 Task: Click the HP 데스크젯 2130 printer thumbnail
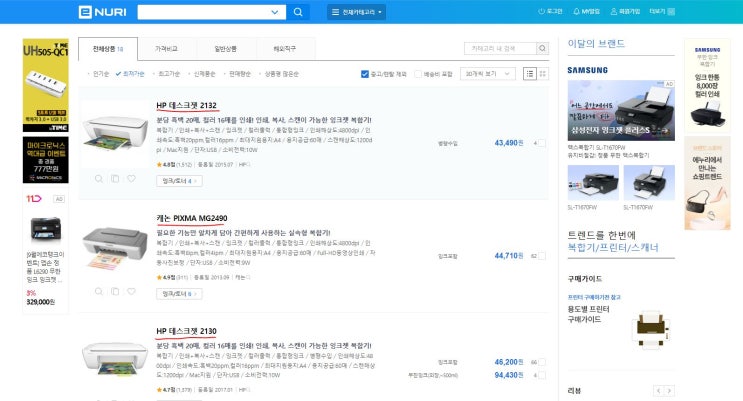pos(115,359)
